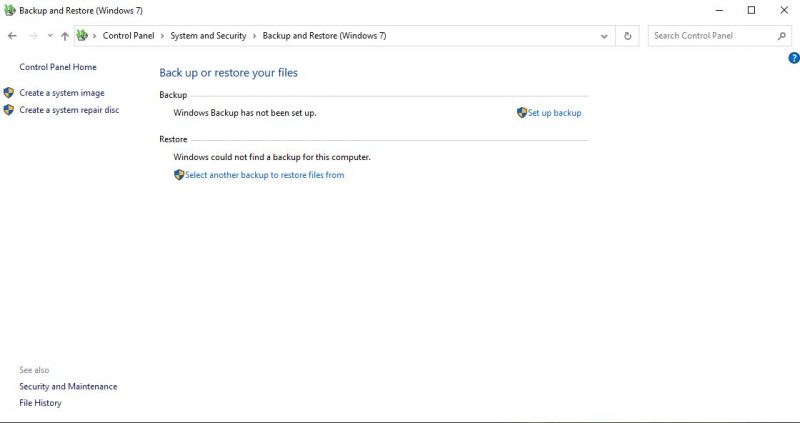Navigate to System and Security breadcrumb
Viewport: 800px width, 423px height.
[x=208, y=36]
